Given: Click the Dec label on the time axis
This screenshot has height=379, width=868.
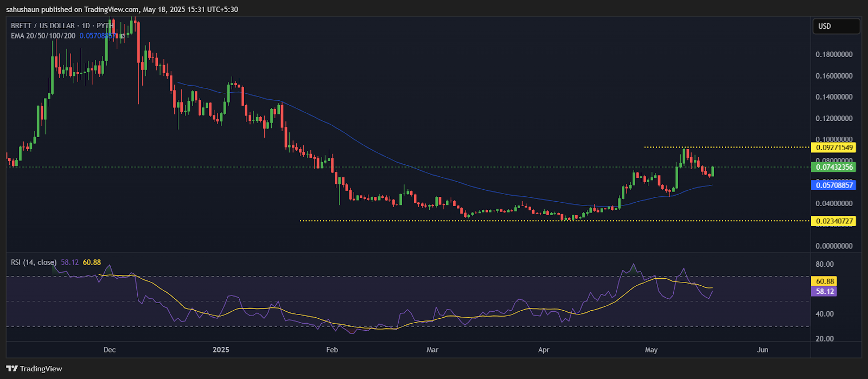Looking at the screenshot, I should [110, 350].
